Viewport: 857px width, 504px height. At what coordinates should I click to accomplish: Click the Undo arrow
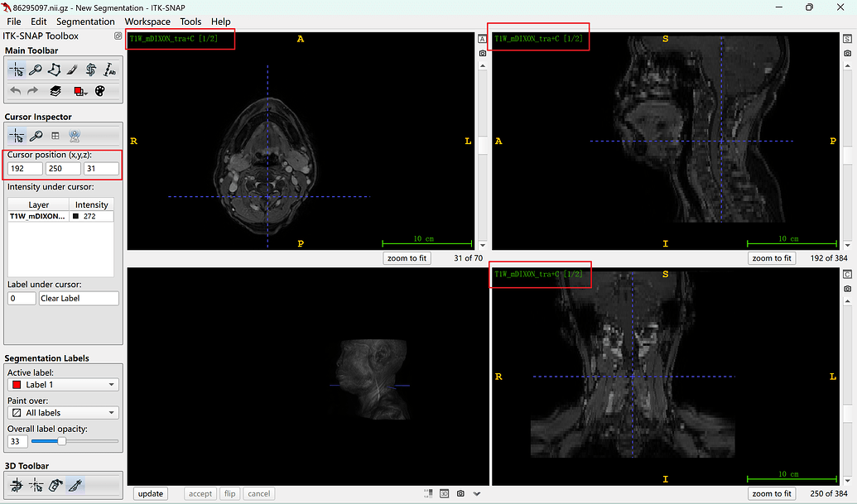[15, 91]
